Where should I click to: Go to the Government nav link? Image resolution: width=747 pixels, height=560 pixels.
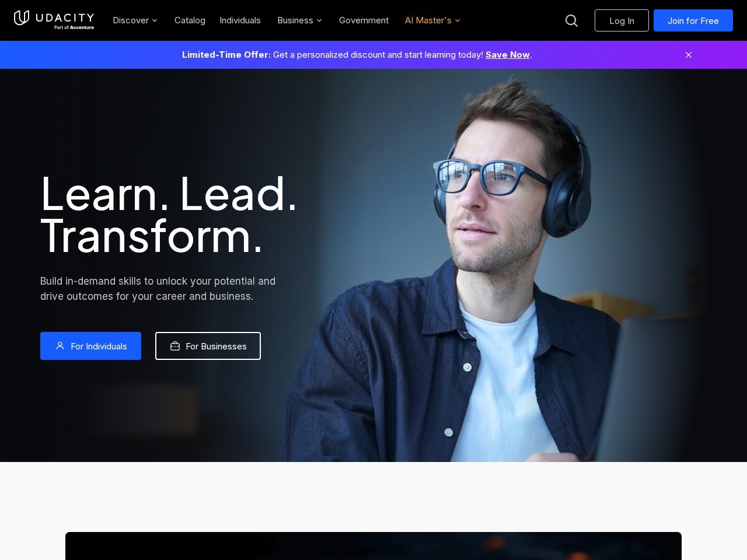click(x=364, y=20)
